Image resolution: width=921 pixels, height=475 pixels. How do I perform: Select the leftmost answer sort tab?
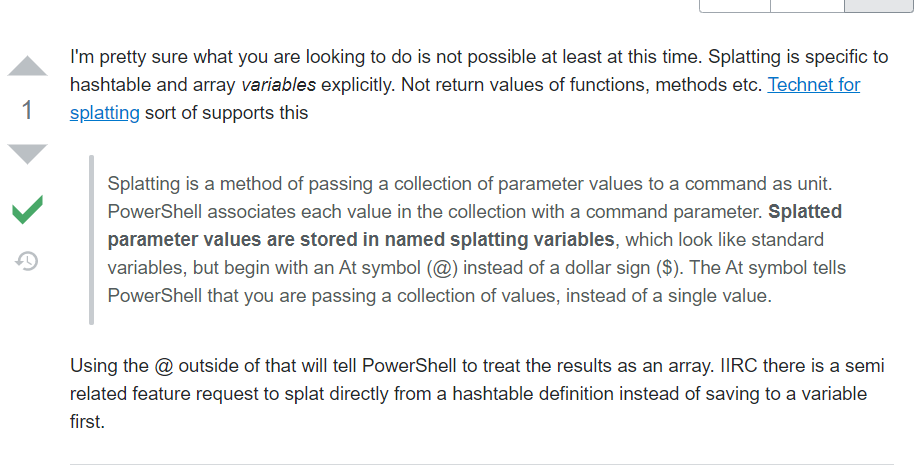tap(735, 5)
